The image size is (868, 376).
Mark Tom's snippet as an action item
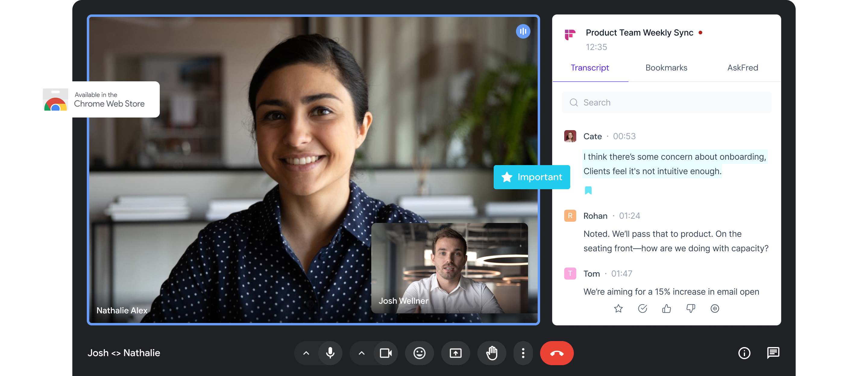tap(643, 308)
